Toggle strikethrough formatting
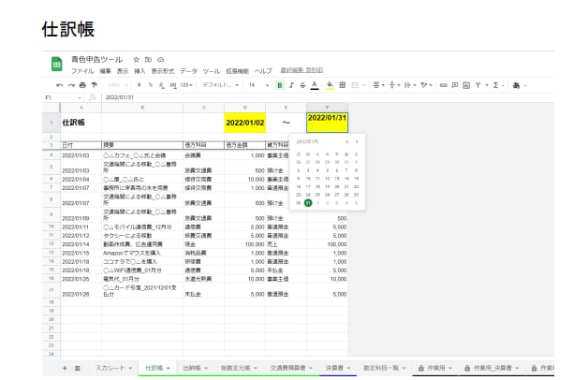588x380 pixels. point(302,85)
